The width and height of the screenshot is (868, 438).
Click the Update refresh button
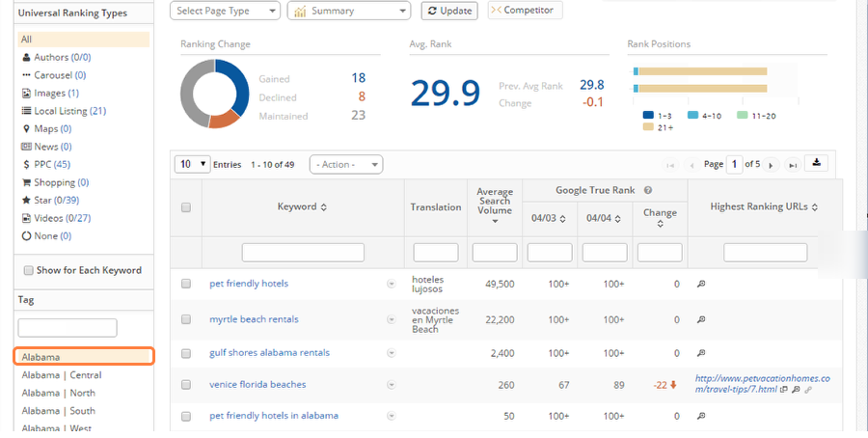(x=449, y=11)
